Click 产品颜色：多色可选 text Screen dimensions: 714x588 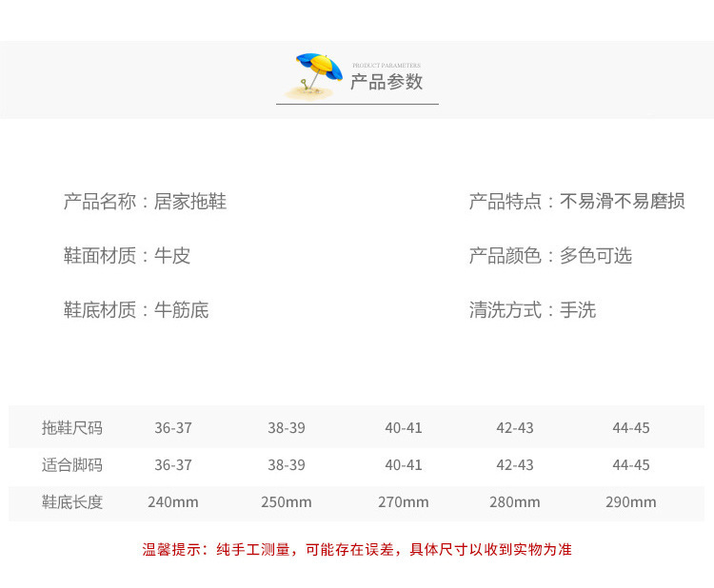[550, 255]
